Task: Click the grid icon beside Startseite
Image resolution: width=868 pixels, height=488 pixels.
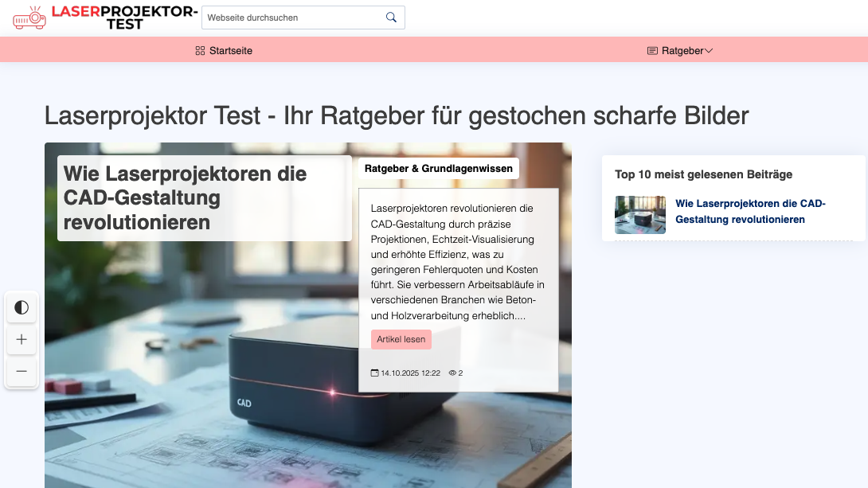Action: (199, 50)
